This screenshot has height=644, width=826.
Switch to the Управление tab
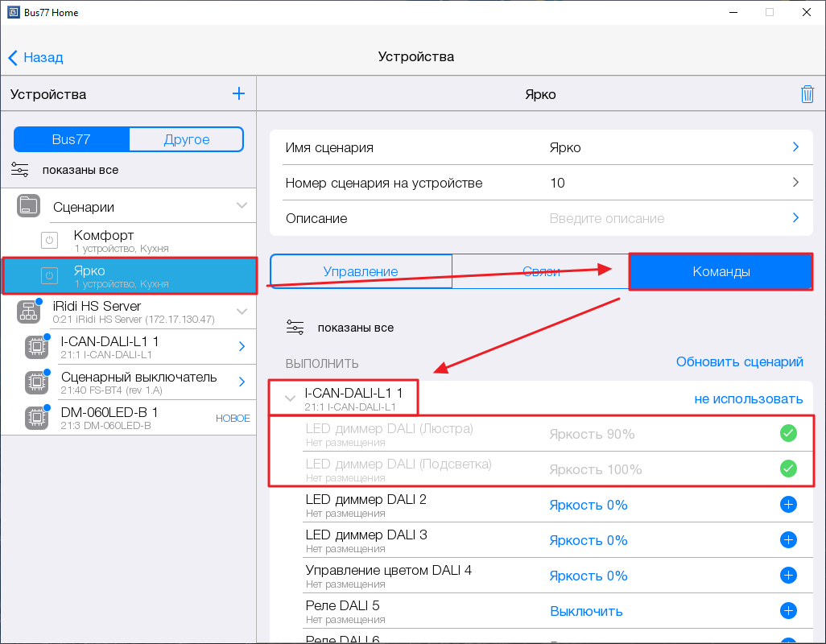(x=361, y=272)
